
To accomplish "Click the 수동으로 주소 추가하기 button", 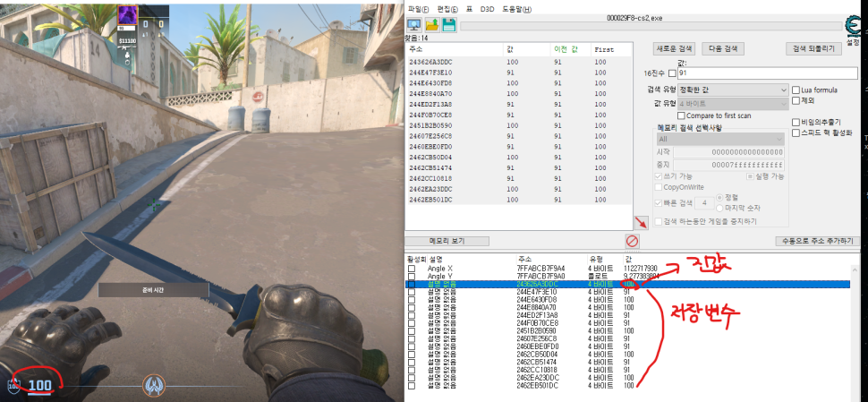I will 818,242.
